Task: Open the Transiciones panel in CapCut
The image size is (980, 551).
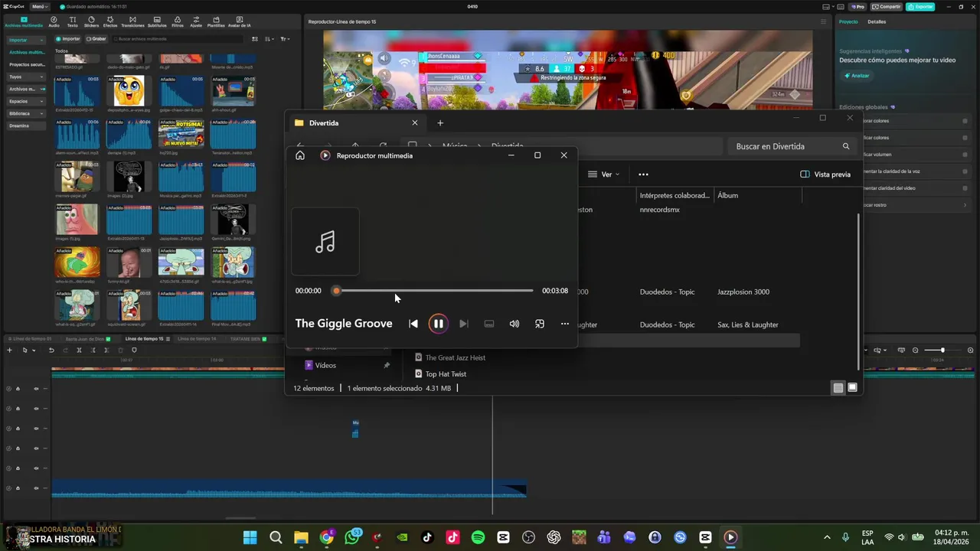Action: pos(132,21)
